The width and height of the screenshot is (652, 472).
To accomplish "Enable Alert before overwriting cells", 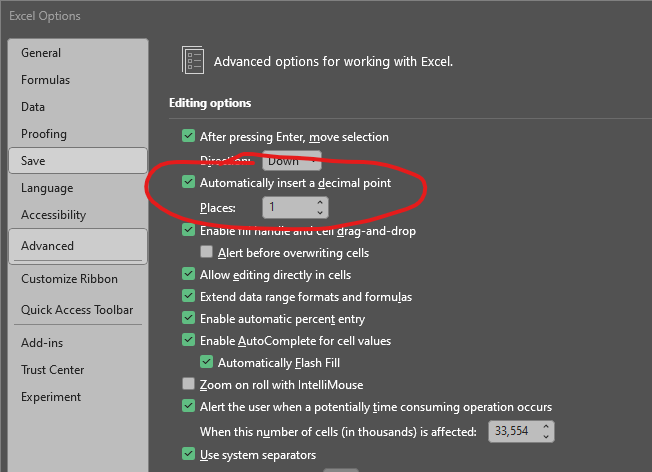I will (206, 252).
